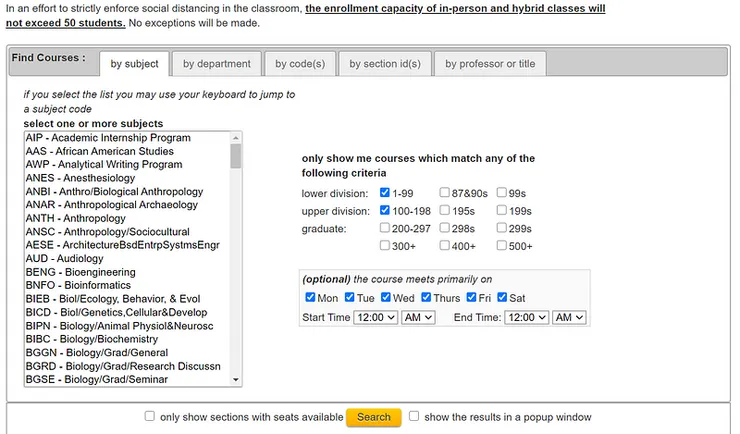Click the yellow Search button
740x434 pixels.
(374, 417)
